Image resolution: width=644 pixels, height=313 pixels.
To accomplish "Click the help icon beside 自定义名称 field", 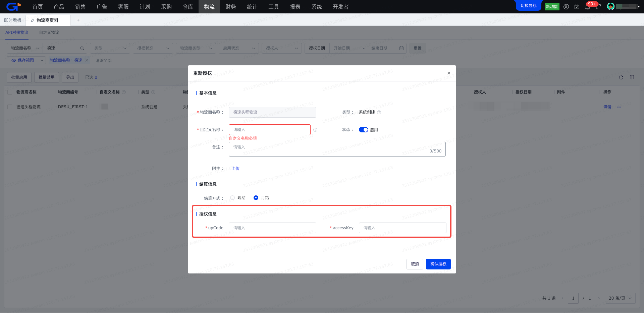I will tap(315, 130).
